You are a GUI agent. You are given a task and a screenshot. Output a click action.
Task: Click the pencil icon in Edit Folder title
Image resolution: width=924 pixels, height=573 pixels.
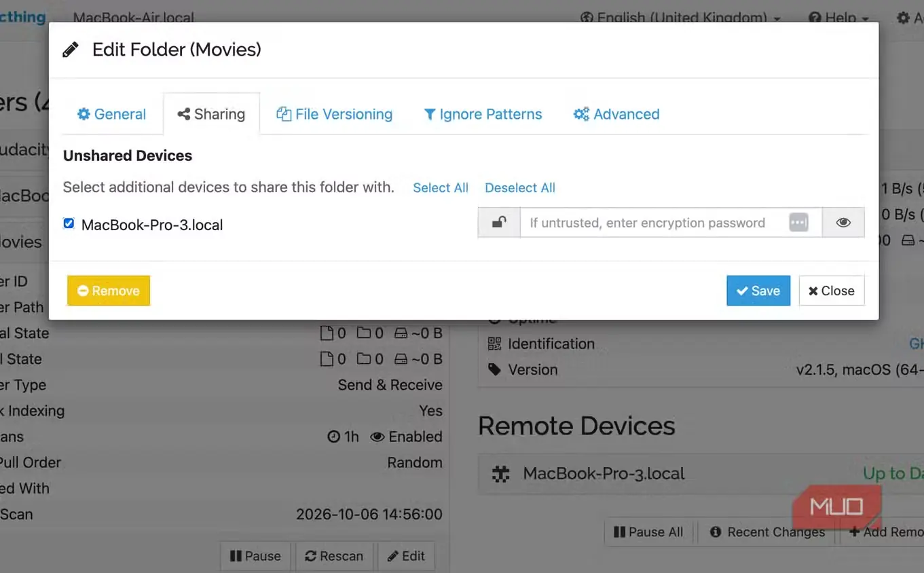(71, 50)
